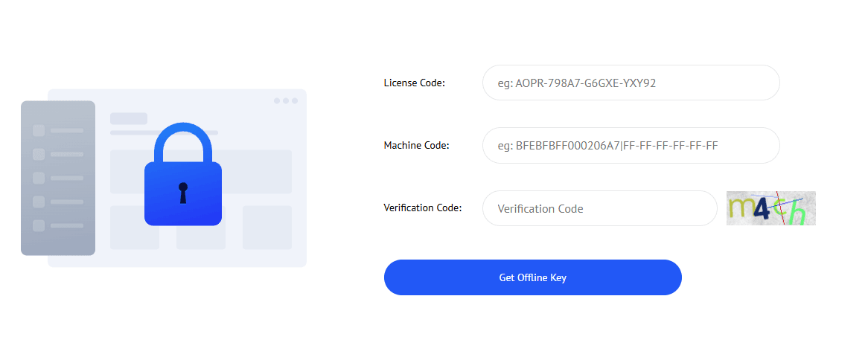Screen dimensions: 868x357
Task: Click the bottom-right card in the illustration
Action: (267, 228)
